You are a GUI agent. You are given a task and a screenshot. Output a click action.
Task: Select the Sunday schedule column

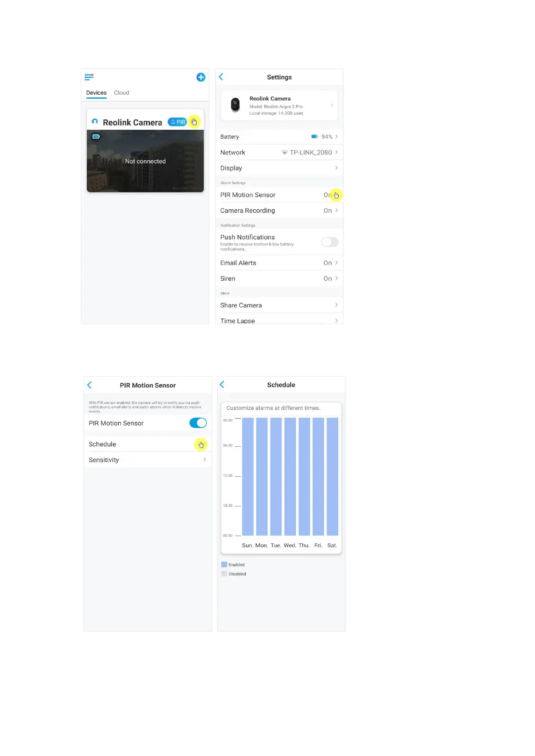(x=248, y=477)
